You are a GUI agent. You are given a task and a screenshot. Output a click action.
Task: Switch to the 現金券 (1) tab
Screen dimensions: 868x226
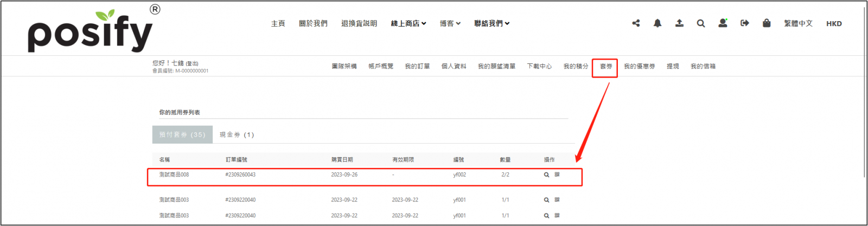point(237,135)
